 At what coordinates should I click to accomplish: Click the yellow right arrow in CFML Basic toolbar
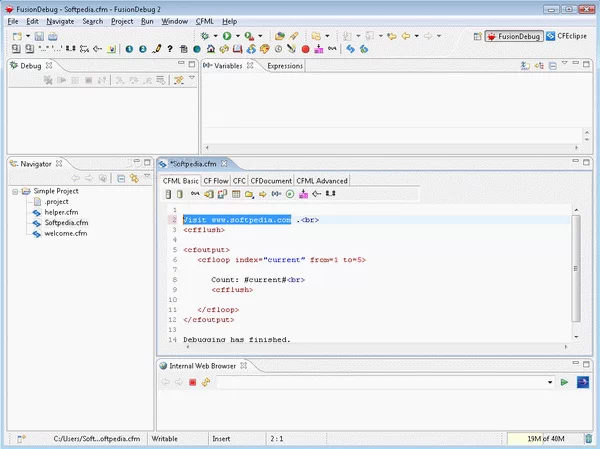[262, 194]
